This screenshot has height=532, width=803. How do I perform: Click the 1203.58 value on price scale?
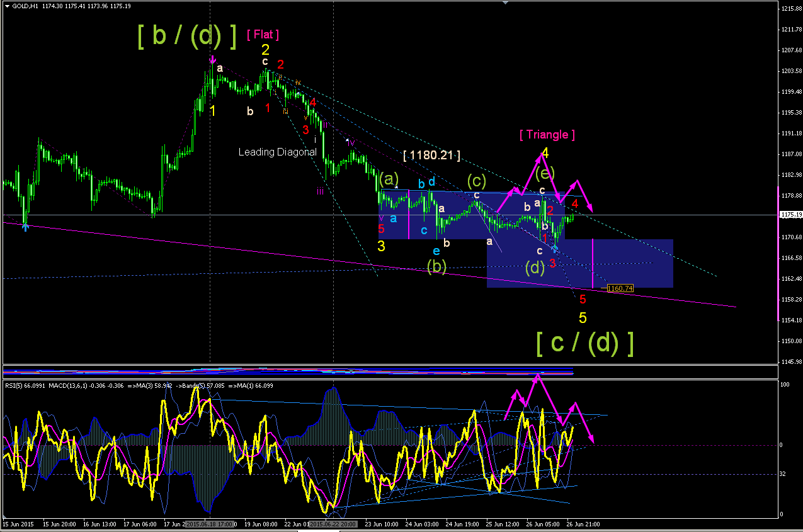(x=790, y=71)
